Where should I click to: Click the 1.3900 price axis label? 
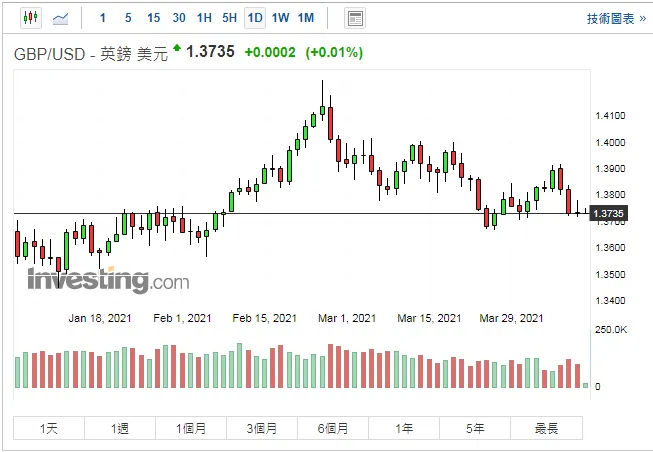click(611, 169)
